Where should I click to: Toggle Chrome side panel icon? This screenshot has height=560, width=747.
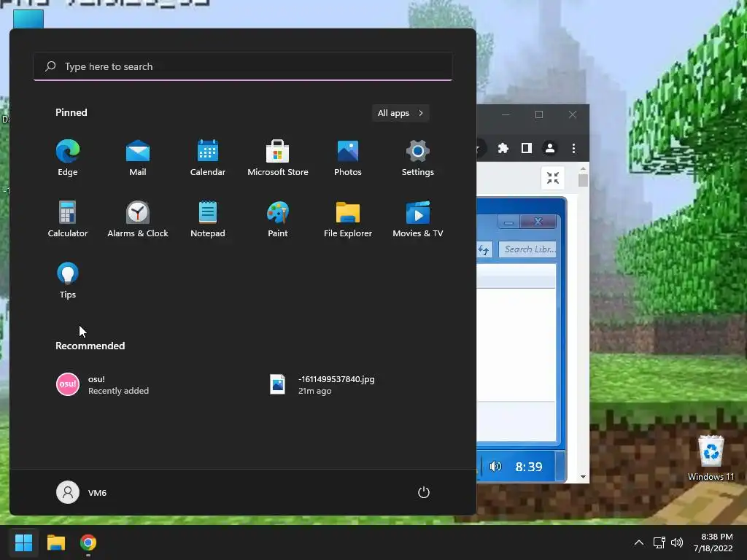coord(527,149)
